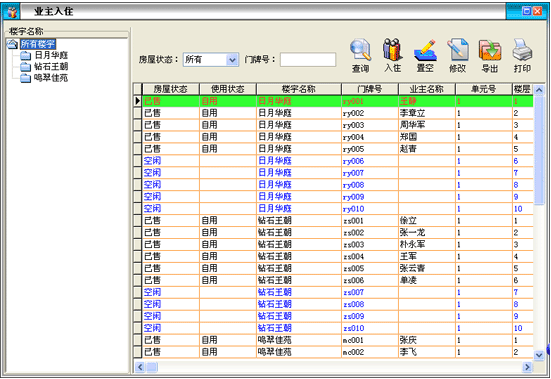
Task: Click owner name 李飞
Action: tap(408, 352)
